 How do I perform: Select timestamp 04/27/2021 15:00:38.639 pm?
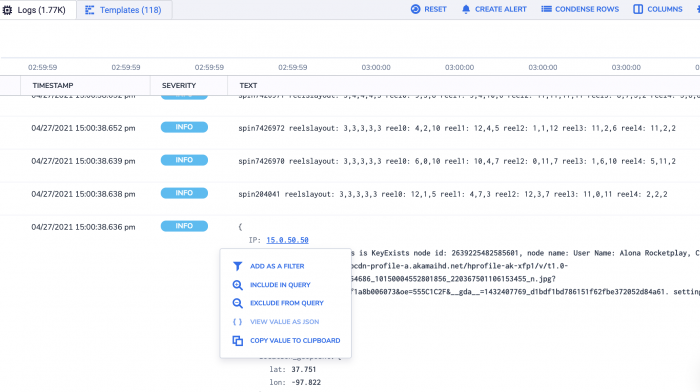pos(83,161)
